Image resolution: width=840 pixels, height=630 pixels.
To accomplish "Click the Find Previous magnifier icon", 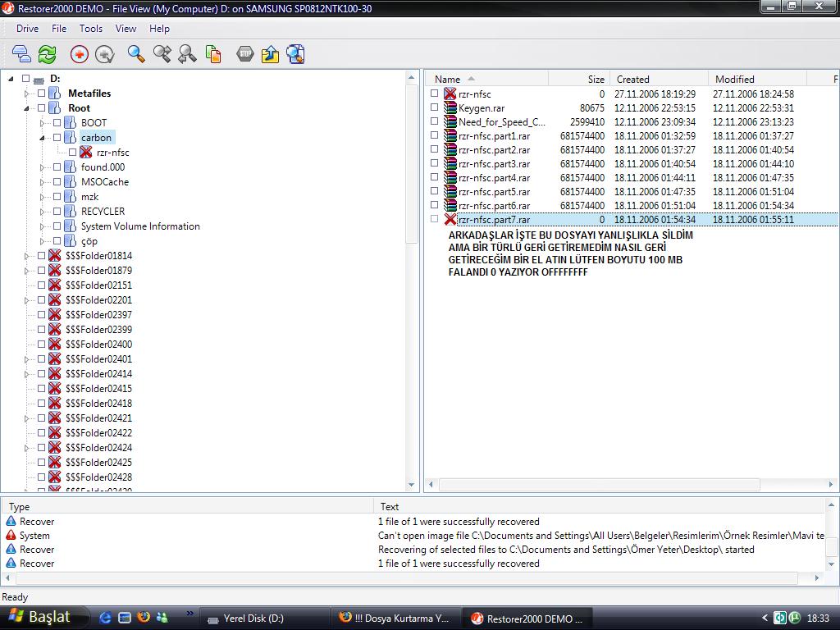I will (x=187, y=54).
